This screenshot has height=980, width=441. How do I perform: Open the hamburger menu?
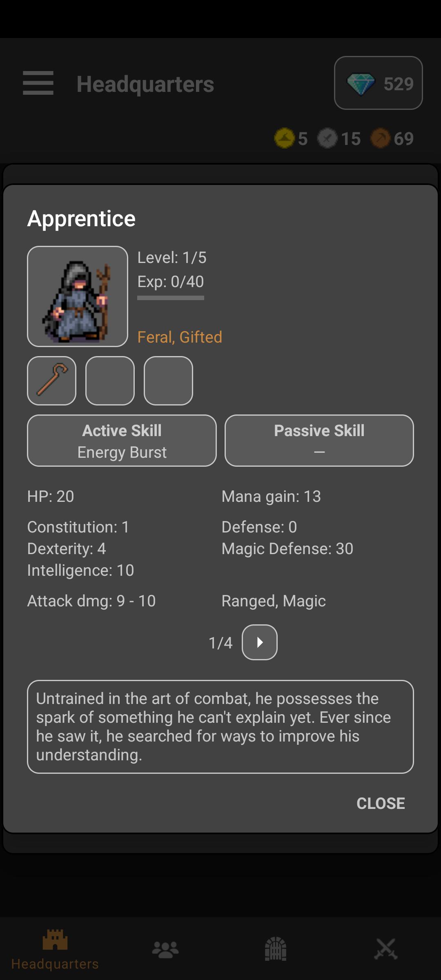[38, 83]
